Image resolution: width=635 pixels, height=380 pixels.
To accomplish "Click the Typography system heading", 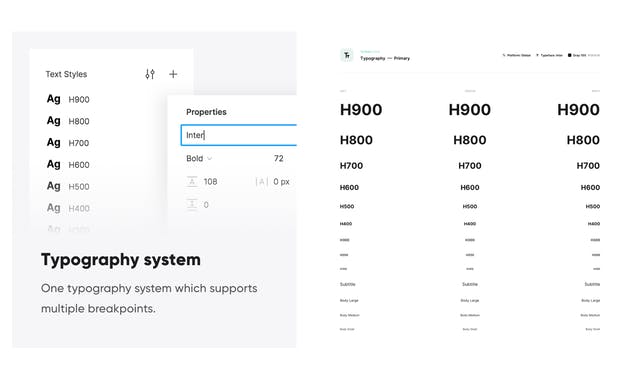I will click(121, 260).
